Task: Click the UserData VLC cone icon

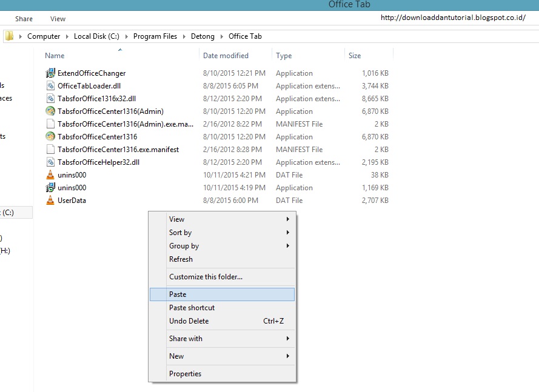Action: pyautogui.click(x=50, y=200)
